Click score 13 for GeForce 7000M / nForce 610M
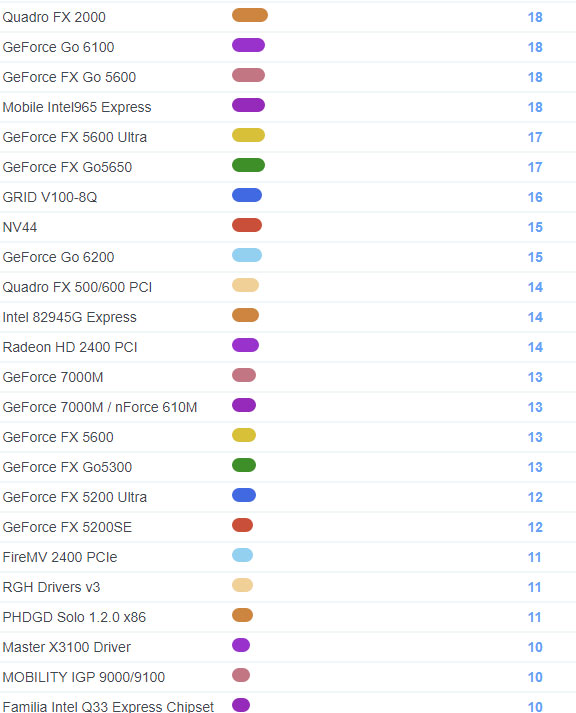This screenshot has width=576, height=713. (x=535, y=407)
